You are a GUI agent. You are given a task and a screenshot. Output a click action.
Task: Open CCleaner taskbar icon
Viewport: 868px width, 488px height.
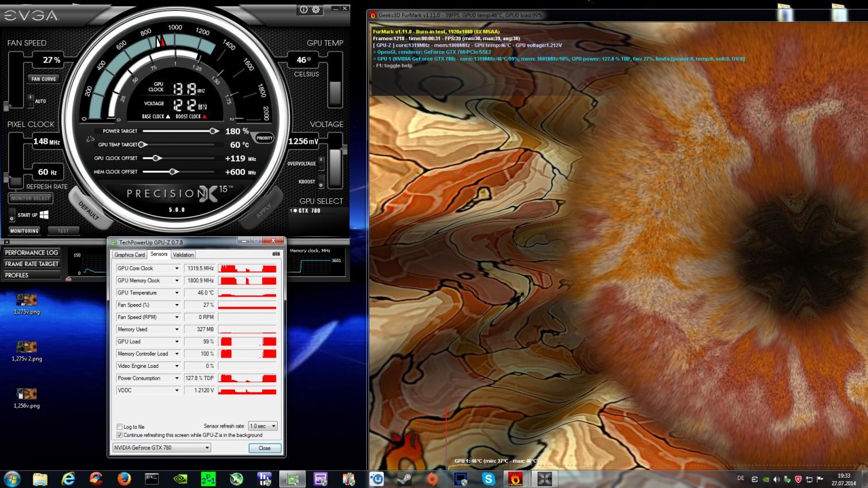[96, 478]
